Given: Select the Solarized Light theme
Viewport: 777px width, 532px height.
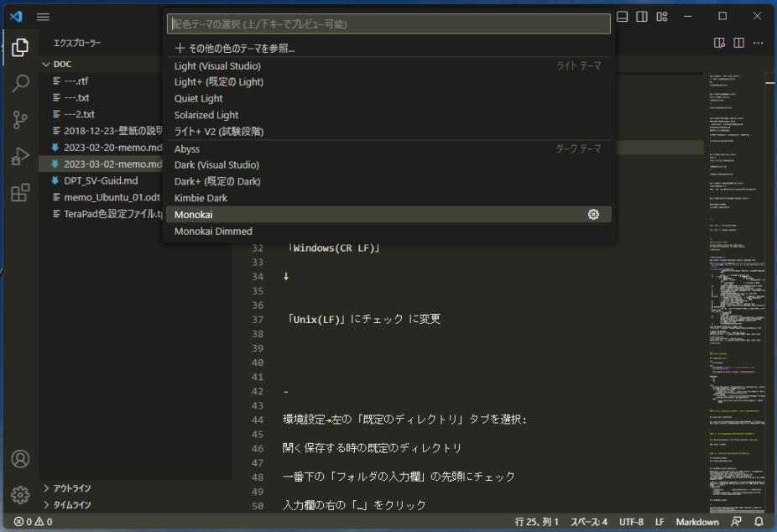Looking at the screenshot, I should click(x=388, y=115).
